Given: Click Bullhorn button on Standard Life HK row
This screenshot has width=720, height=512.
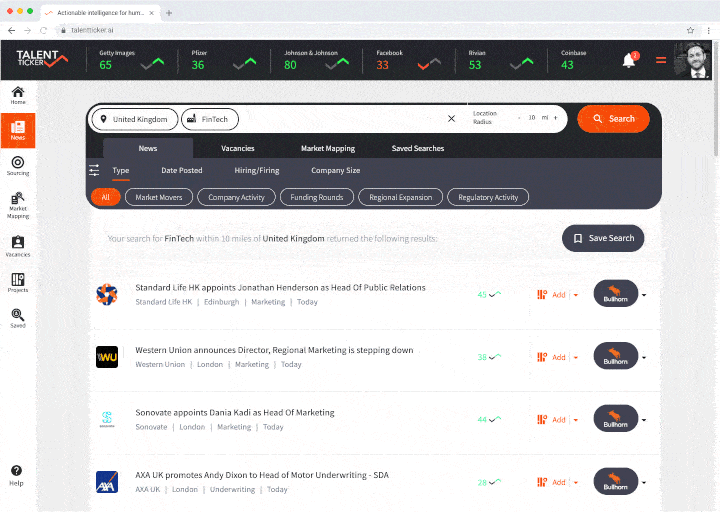Looking at the screenshot, I should point(616,293).
